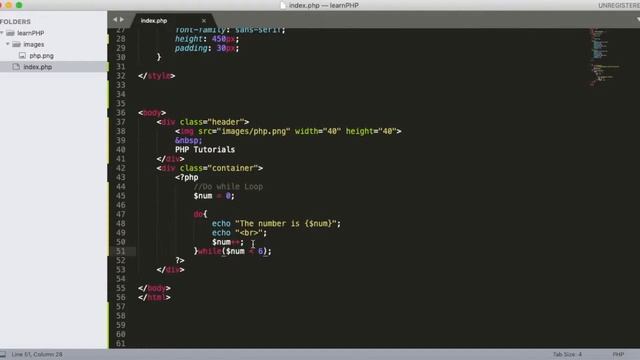Click the div class="container" line
Image resolution: width=640 pixels, height=360 pixels.
210,168
